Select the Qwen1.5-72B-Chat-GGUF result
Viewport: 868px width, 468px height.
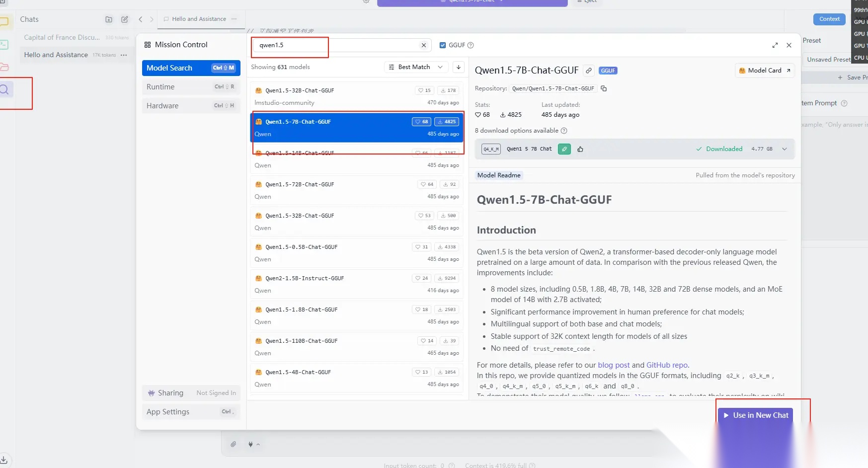pyautogui.click(x=357, y=190)
